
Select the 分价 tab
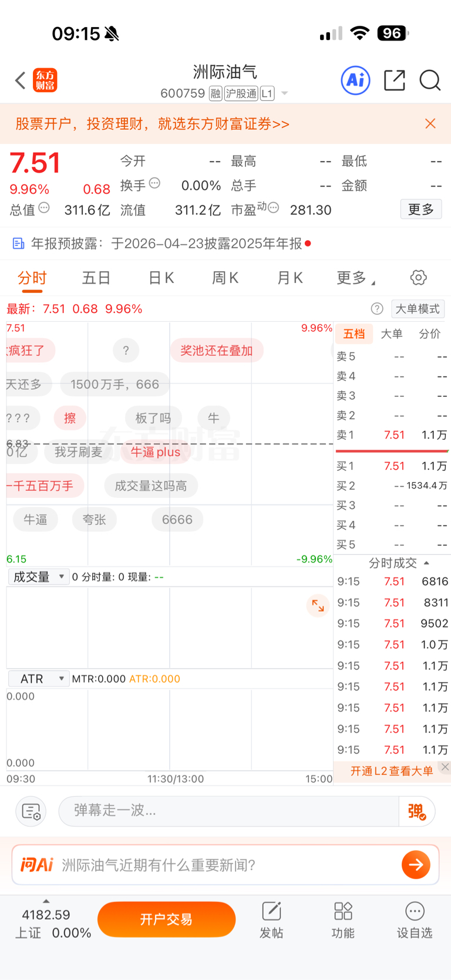tap(429, 334)
